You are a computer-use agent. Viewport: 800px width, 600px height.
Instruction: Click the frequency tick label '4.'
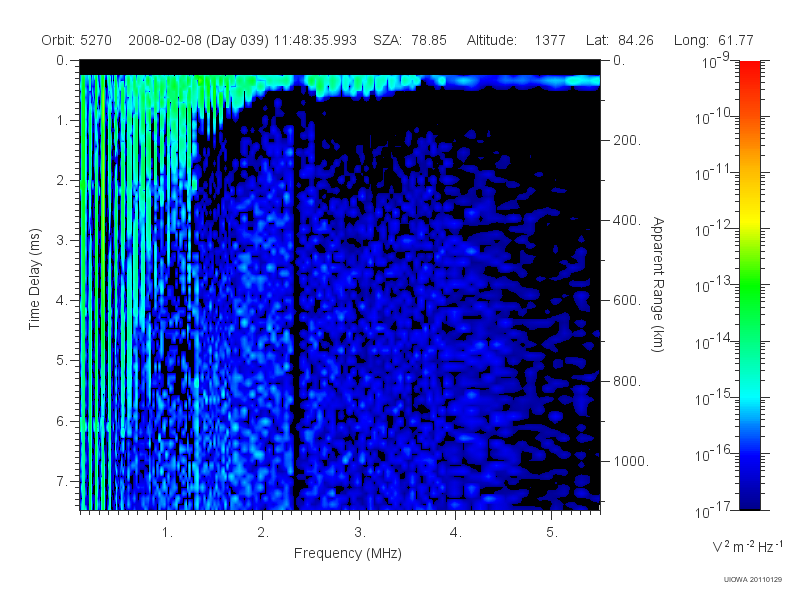point(456,533)
